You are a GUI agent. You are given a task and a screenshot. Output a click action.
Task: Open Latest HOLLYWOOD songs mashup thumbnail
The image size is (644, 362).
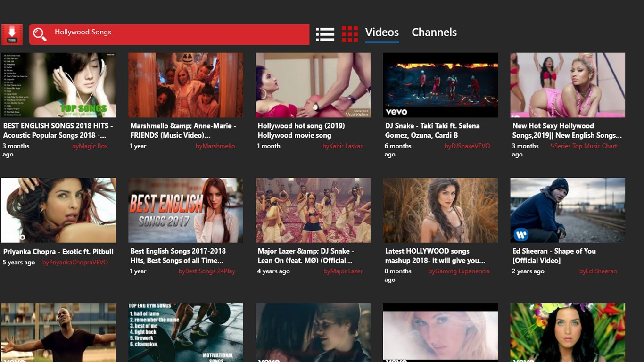pos(440,210)
